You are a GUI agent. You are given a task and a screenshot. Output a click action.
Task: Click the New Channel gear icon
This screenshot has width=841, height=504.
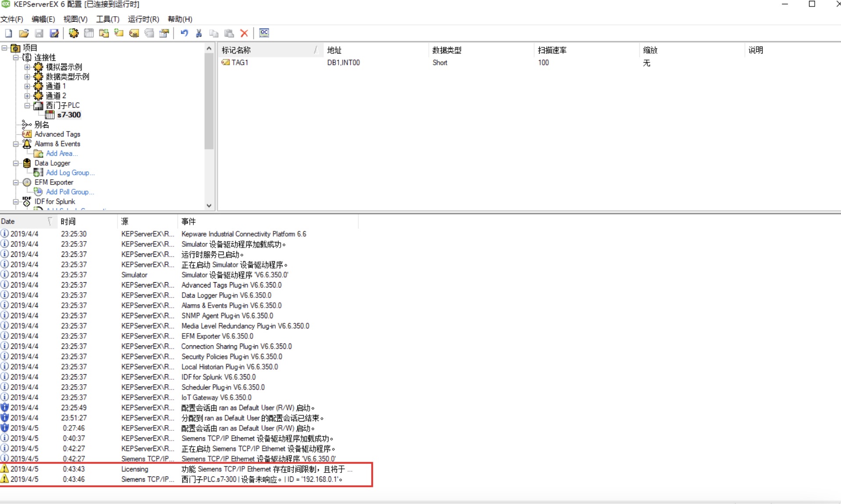click(x=74, y=33)
